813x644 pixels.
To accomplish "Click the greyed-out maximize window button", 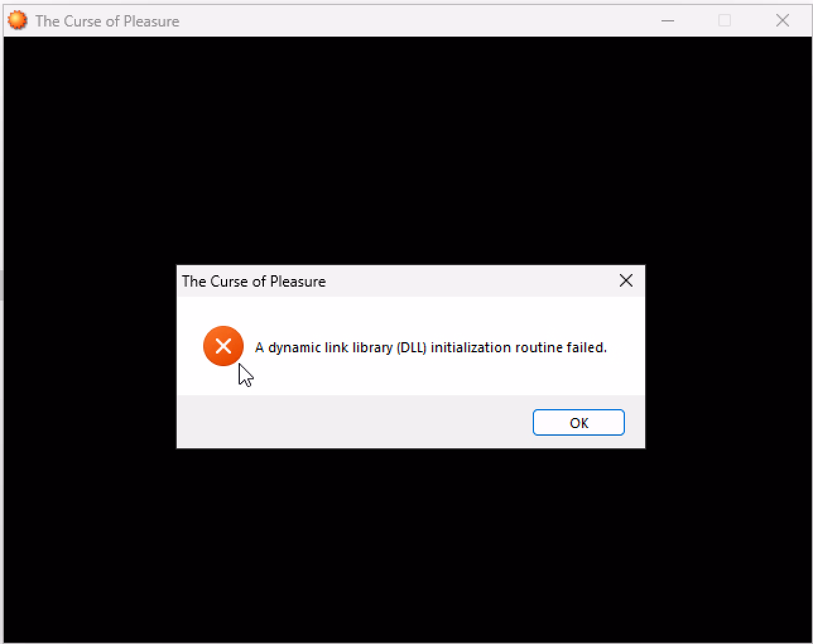I will pyautogui.click(x=725, y=20).
